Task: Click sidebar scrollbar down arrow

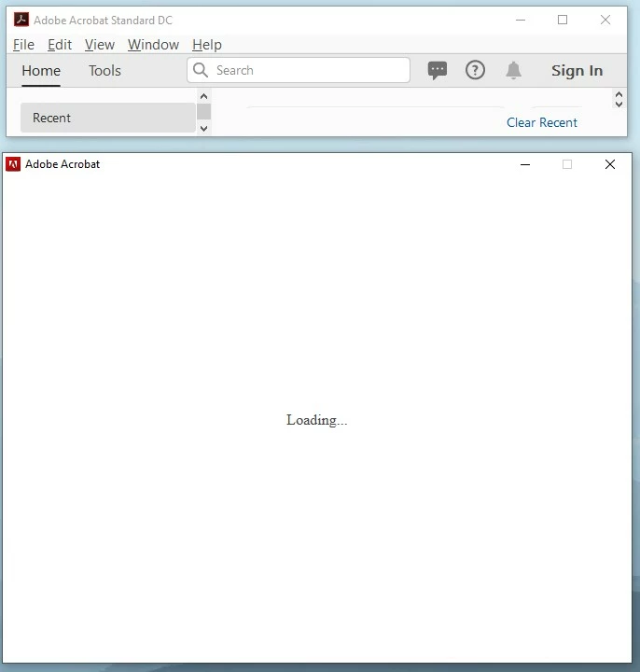Action: tap(204, 128)
